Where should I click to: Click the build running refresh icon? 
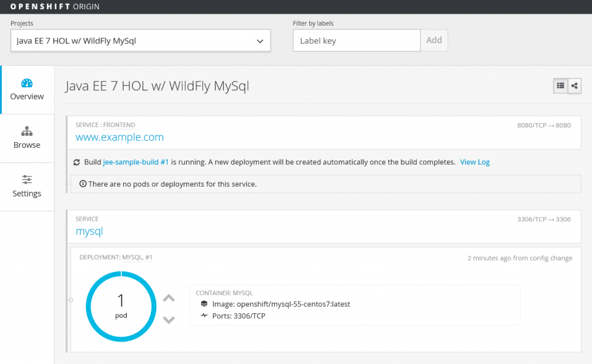77,162
